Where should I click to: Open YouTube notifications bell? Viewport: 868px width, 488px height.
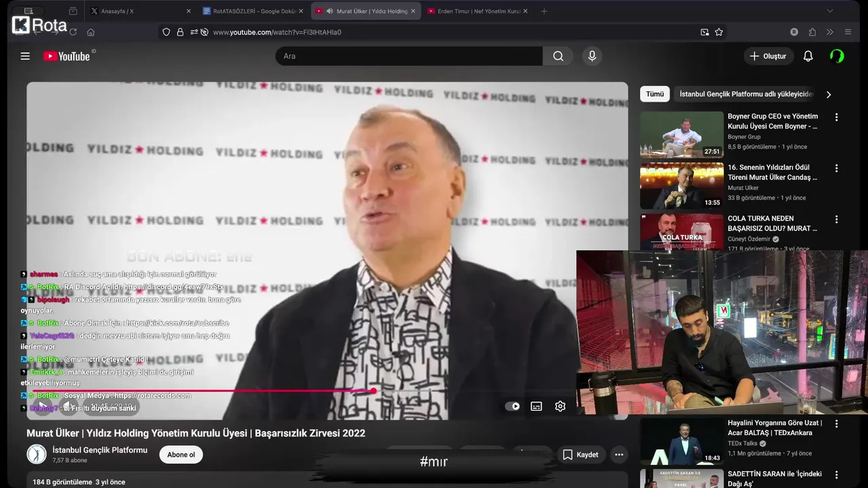point(808,56)
